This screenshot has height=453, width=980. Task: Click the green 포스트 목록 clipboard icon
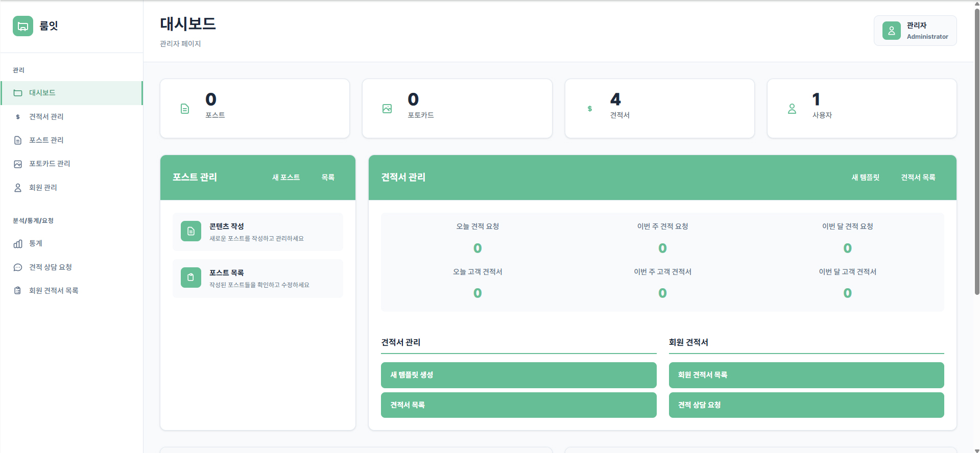190,278
